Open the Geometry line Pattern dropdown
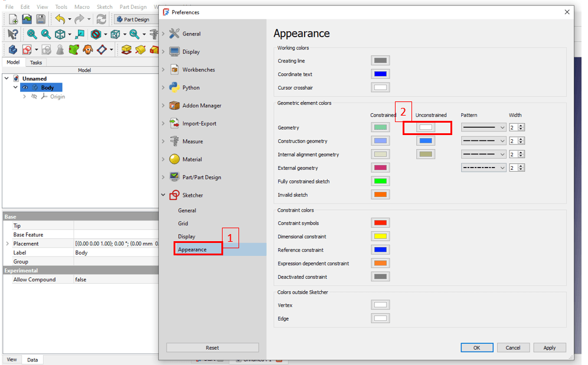588x365 pixels. click(483, 127)
